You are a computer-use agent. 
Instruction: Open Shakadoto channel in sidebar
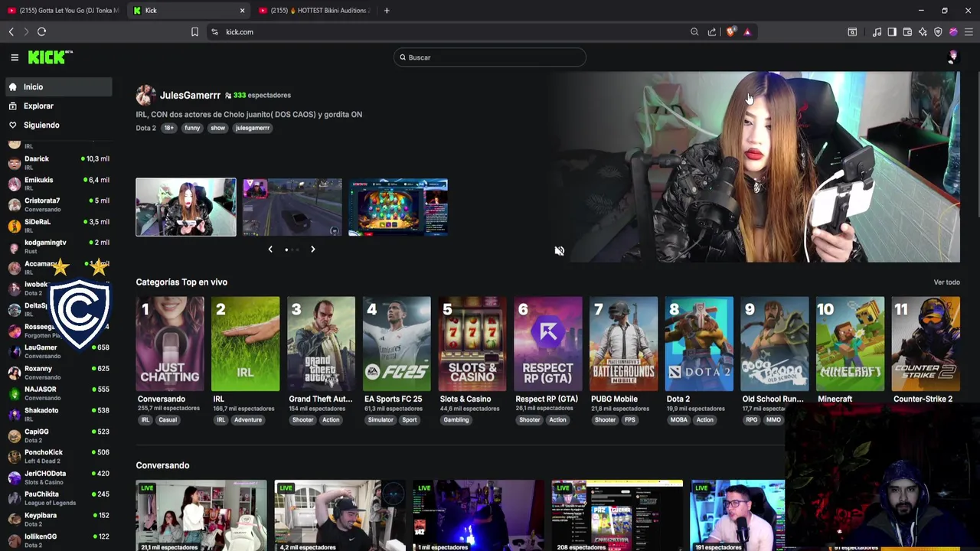tap(58, 414)
